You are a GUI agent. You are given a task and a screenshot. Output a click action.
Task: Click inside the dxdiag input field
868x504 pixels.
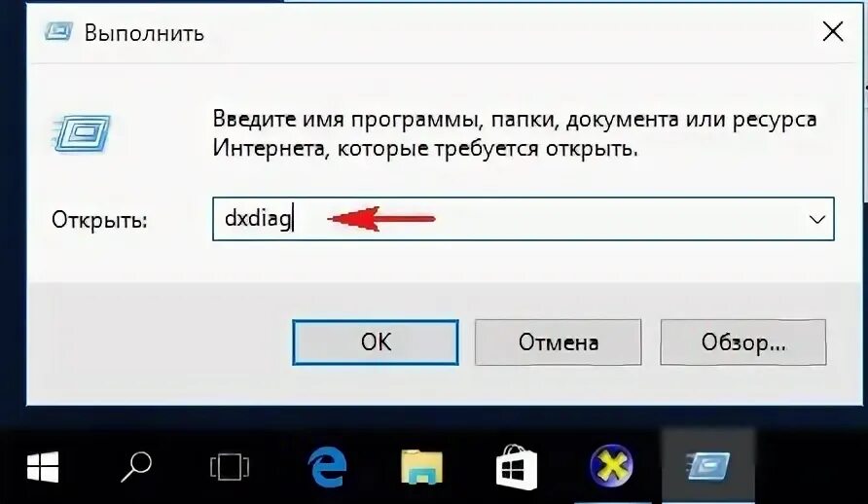(x=524, y=219)
